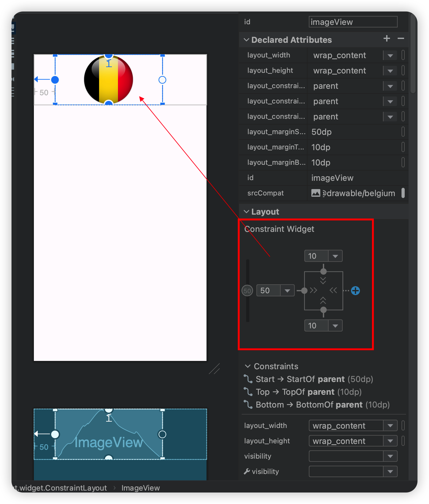429x504 pixels.
Task: Add right constraint via blue plus icon
Action: click(x=355, y=291)
